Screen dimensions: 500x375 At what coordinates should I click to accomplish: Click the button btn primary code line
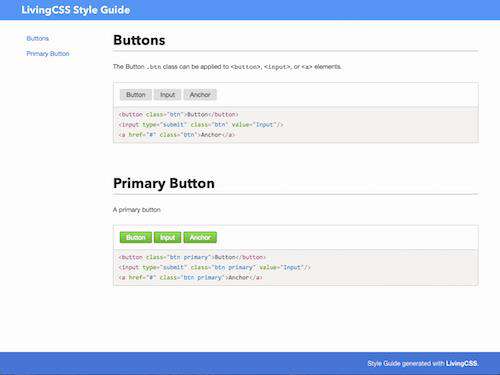(x=192, y=257)
